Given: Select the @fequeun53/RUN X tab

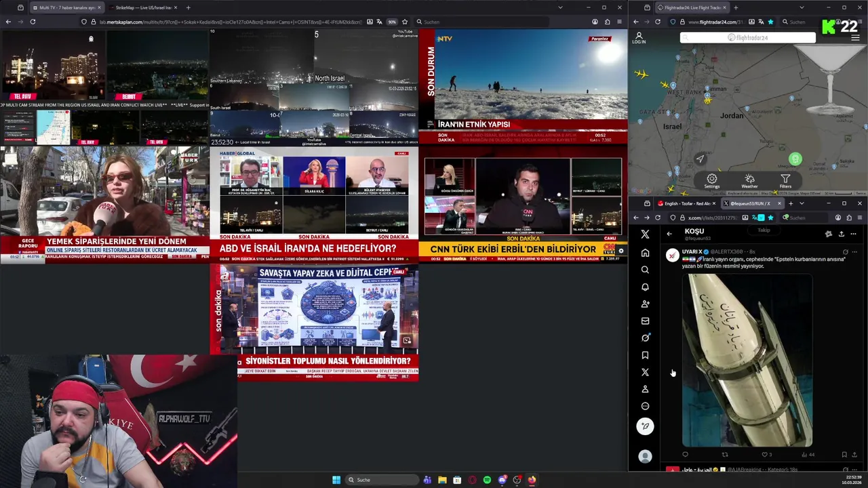Looking at the screenshot, I should point(752,203).
